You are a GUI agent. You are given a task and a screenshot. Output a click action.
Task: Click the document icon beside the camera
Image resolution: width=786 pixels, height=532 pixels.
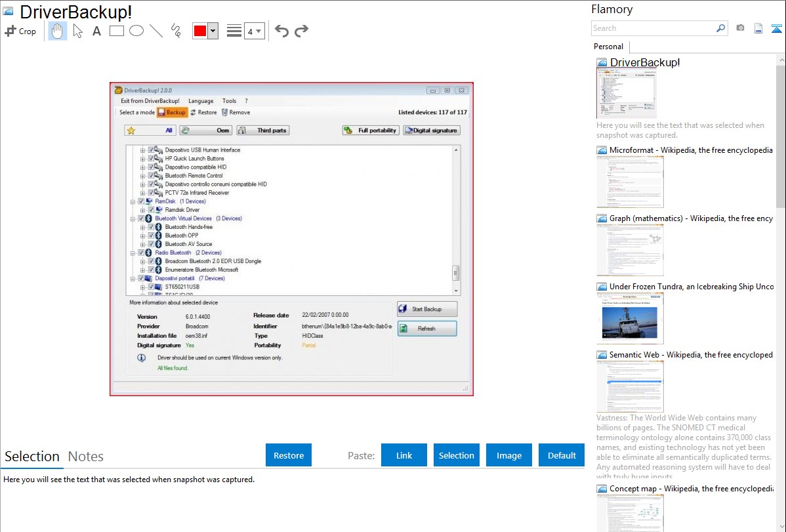pyautogui.click(x=758, y=28)
